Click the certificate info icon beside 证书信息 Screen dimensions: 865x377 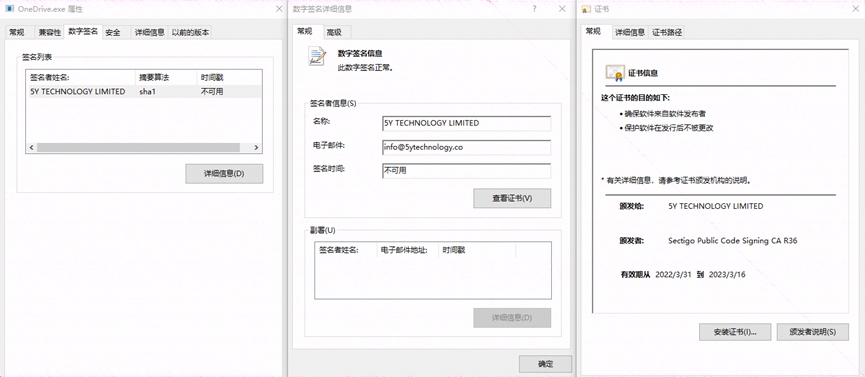coord(615,72)
